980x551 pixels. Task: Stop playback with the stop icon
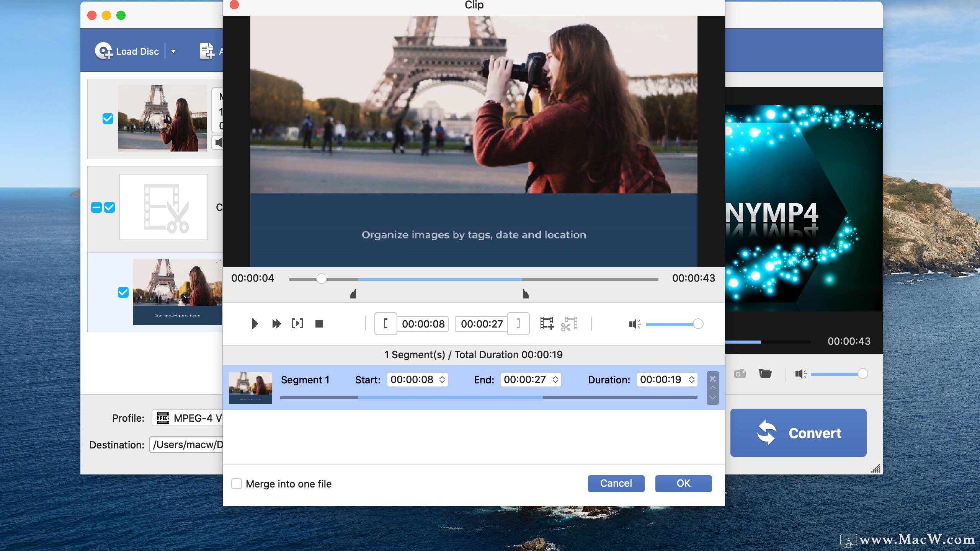coord(320,323)
